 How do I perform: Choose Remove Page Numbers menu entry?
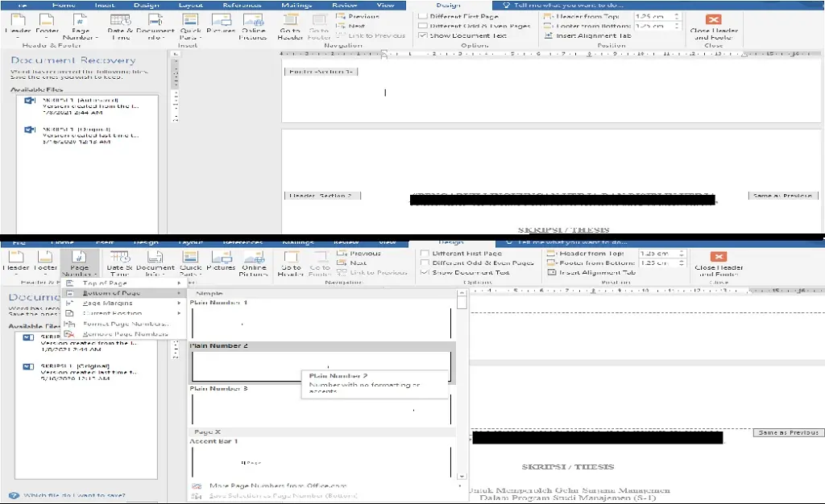pos(123,334)
